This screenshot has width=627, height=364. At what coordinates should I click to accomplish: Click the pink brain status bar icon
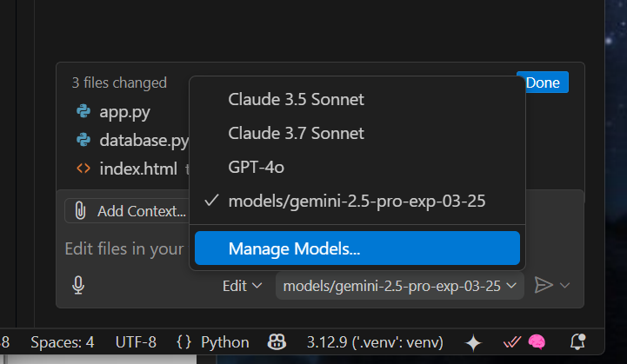[537, 342]
